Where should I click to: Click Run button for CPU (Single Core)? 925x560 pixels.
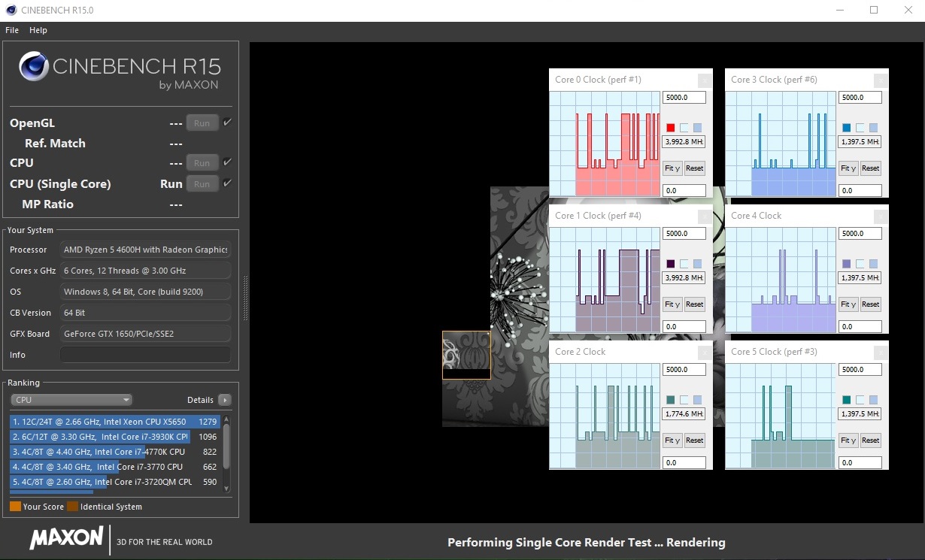coord(202,184)
